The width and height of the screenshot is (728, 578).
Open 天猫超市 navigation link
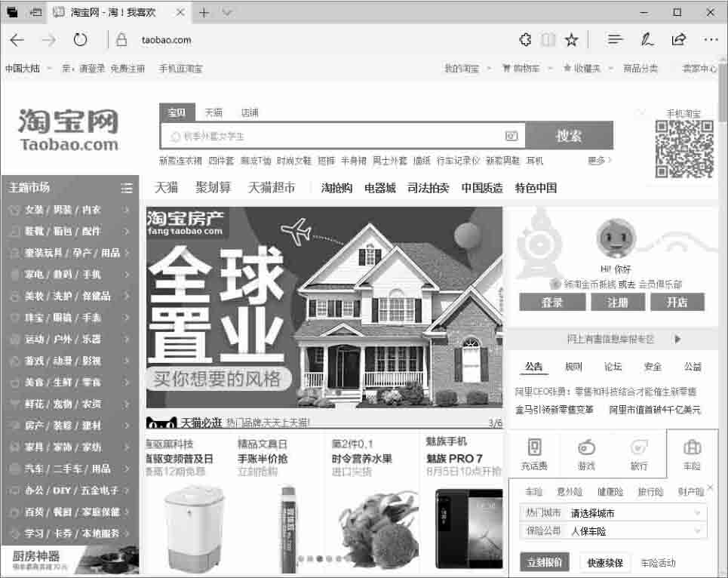[272, 188]
